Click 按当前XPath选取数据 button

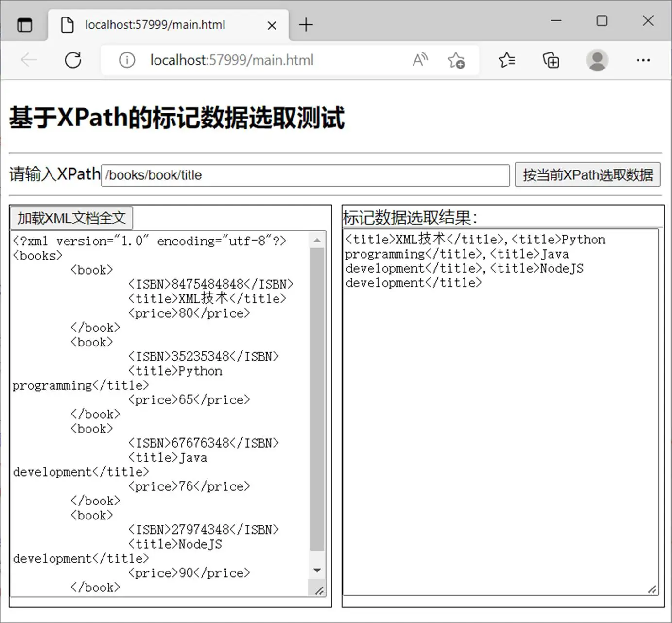(587, 175)
